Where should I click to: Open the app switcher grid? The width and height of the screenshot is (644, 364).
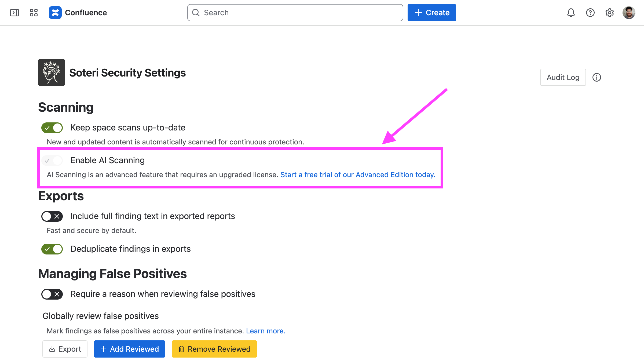(x=34, y=13)
